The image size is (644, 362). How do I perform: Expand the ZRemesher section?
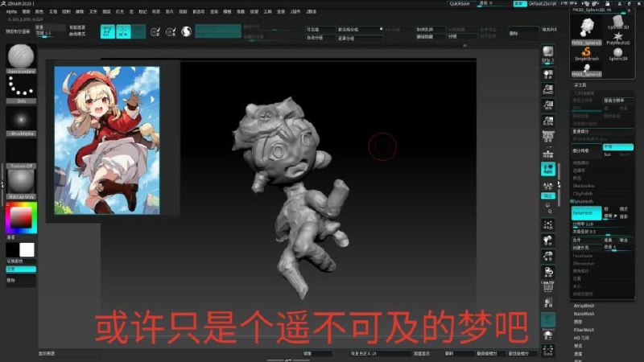point(584,264)
